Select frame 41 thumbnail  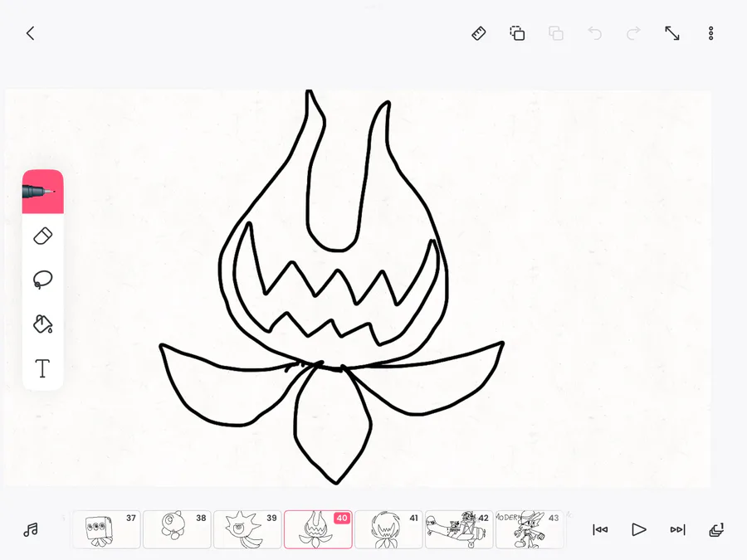(x=388, y=529)
